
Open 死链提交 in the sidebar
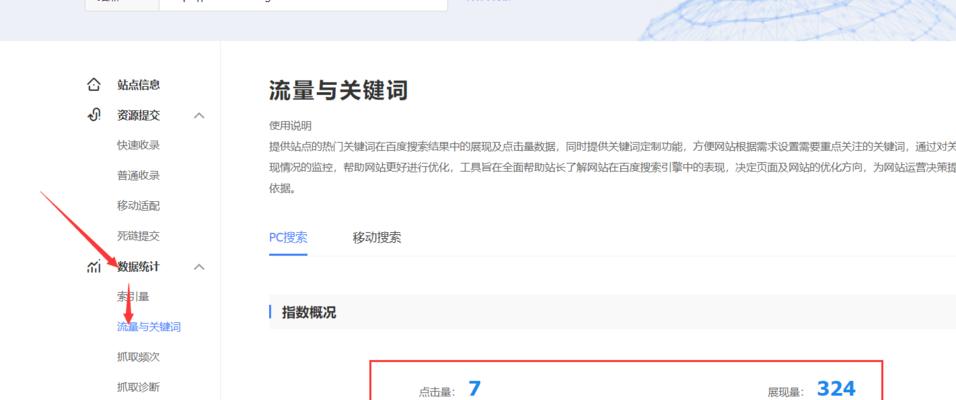pyautogui.click(x=138, y=236)
